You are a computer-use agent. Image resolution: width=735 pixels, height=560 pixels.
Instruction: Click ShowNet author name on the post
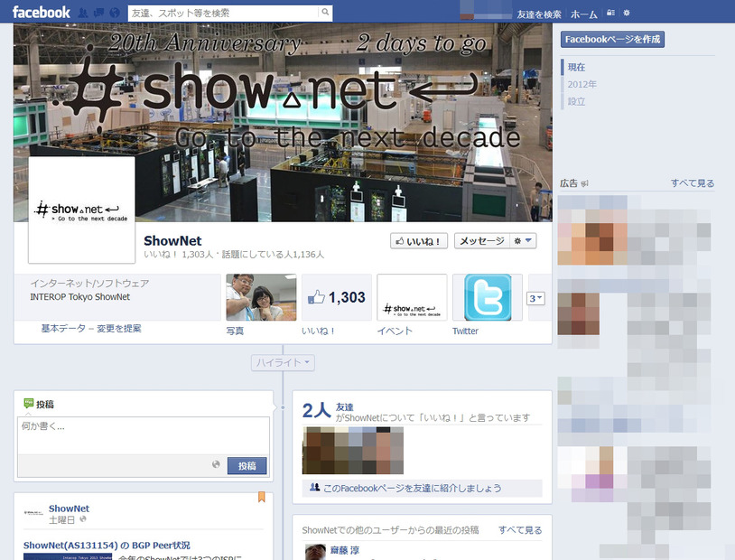click(69, 509)
